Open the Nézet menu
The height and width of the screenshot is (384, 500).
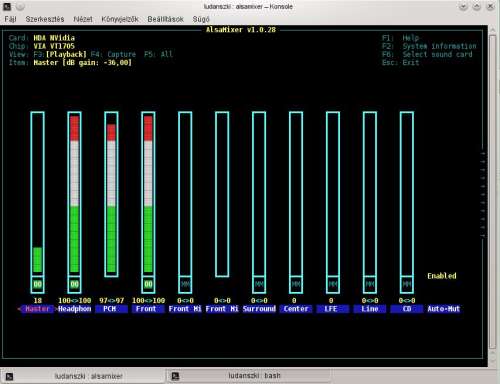[x=83, y=19]
